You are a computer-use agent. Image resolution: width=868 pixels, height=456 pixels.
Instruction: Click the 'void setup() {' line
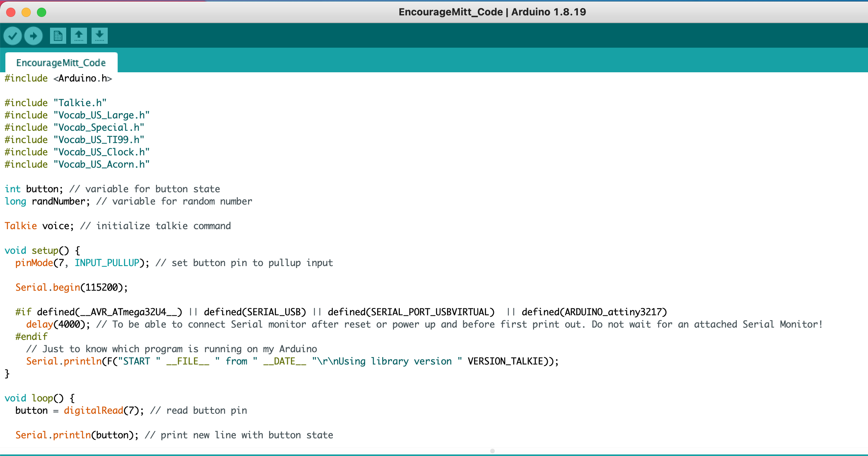click(x=42, y=251)
